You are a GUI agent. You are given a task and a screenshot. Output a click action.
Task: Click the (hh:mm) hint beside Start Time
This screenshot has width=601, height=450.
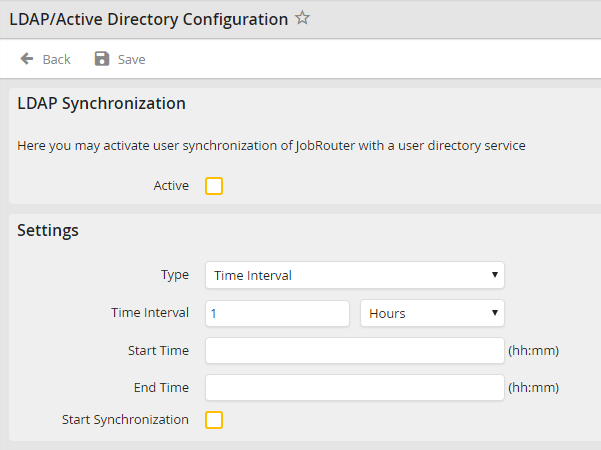coord(534,351)
